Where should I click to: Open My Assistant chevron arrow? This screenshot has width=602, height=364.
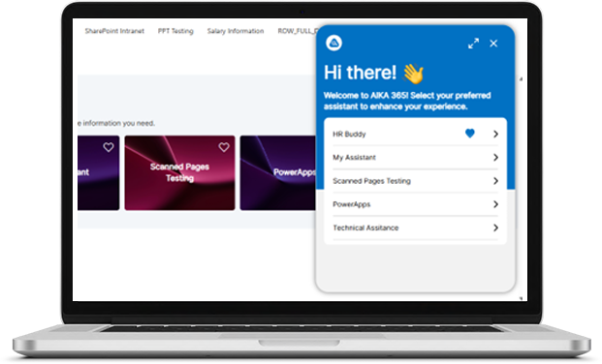coord(495,157)
